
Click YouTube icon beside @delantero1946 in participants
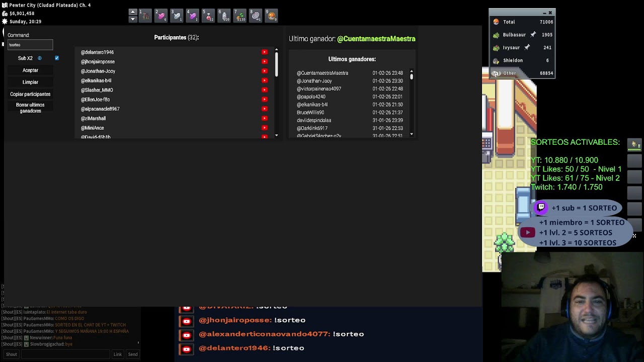[x=265, y=52]
